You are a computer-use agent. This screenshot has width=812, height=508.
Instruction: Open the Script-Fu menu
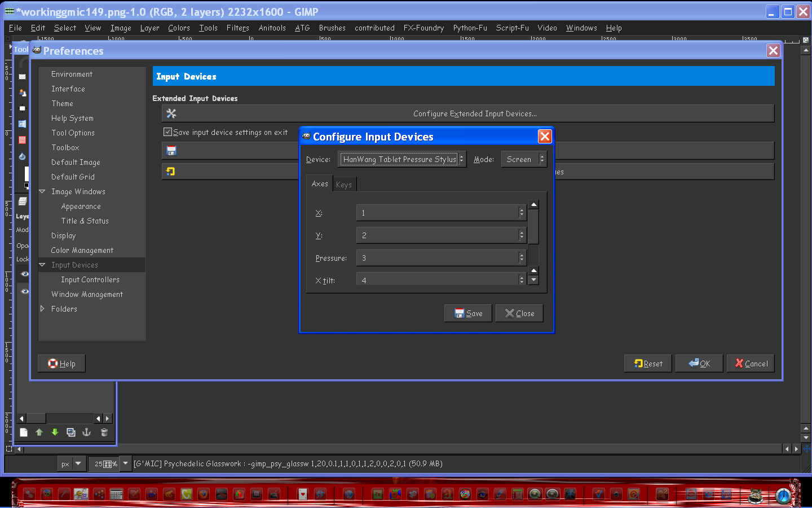513,28
